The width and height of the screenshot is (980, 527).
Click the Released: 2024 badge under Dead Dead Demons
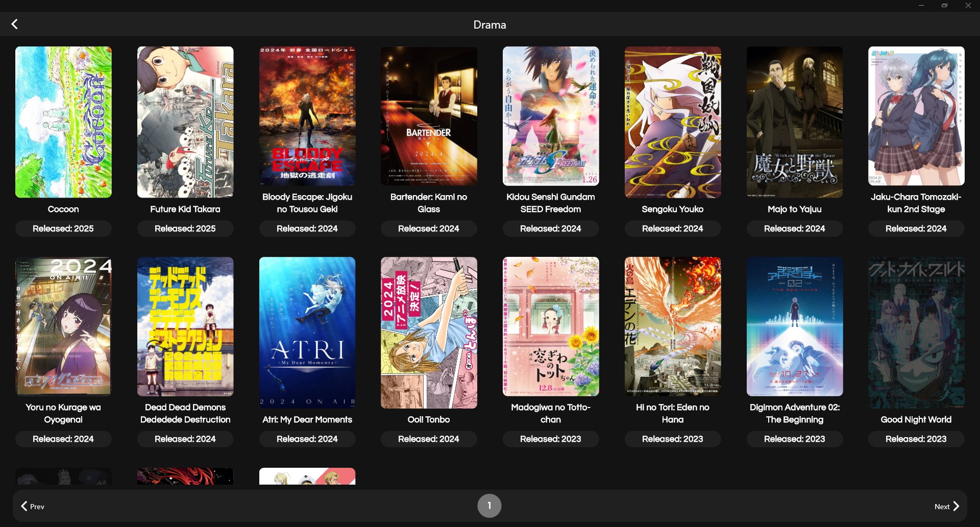click(x=185, y=439)
